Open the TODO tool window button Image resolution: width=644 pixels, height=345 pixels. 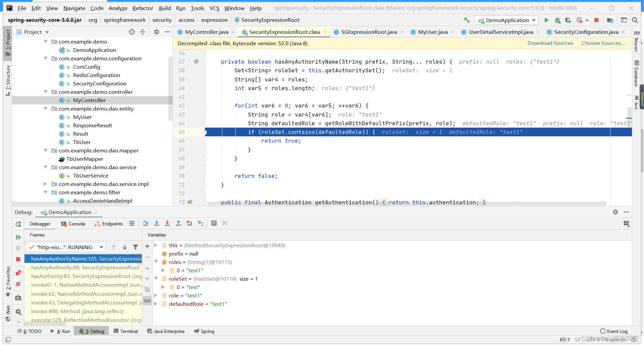coord(29,331)
